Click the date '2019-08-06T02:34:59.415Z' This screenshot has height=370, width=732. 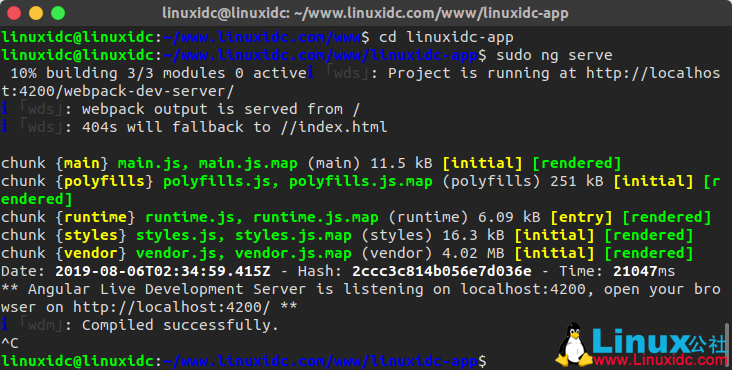[163, 271]
